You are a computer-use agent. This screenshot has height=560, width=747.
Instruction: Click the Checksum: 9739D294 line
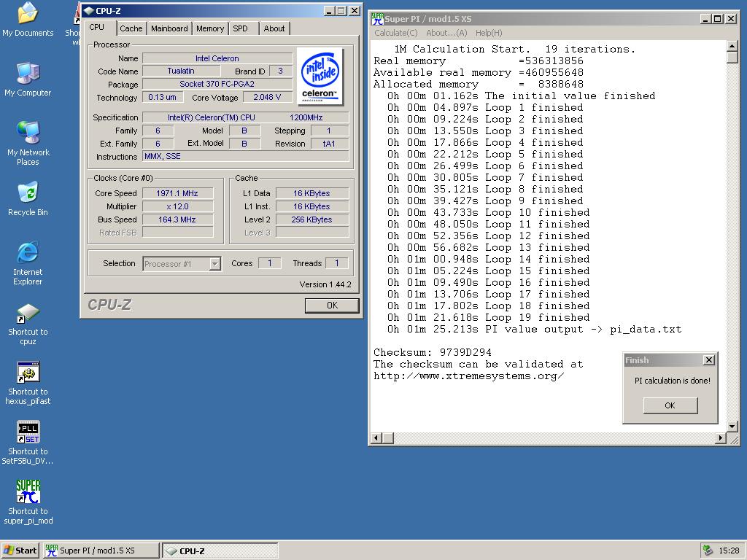(432, 352)
